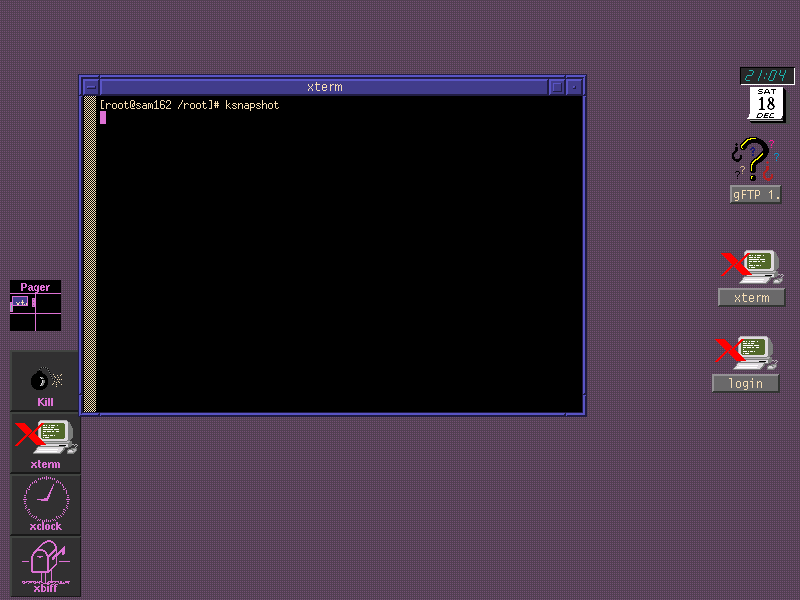Click the gFTP 1. label button

[x=756, y=194]
